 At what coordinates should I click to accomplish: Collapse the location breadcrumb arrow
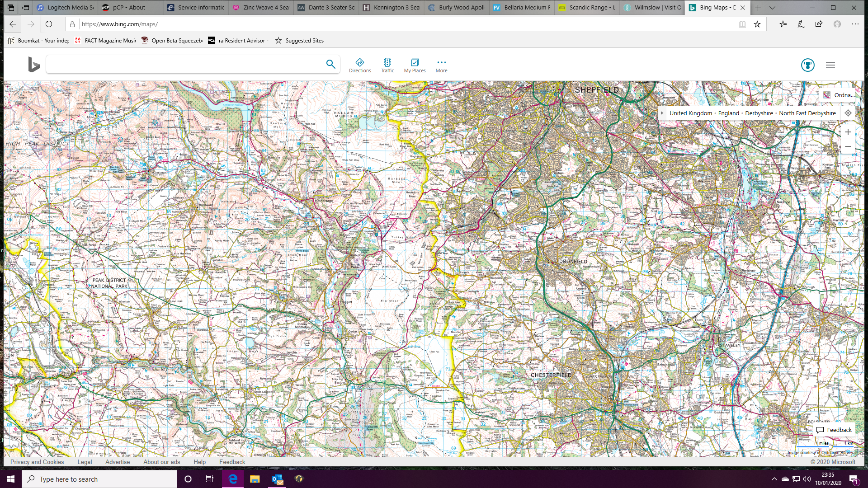click(x=662, y=113)
